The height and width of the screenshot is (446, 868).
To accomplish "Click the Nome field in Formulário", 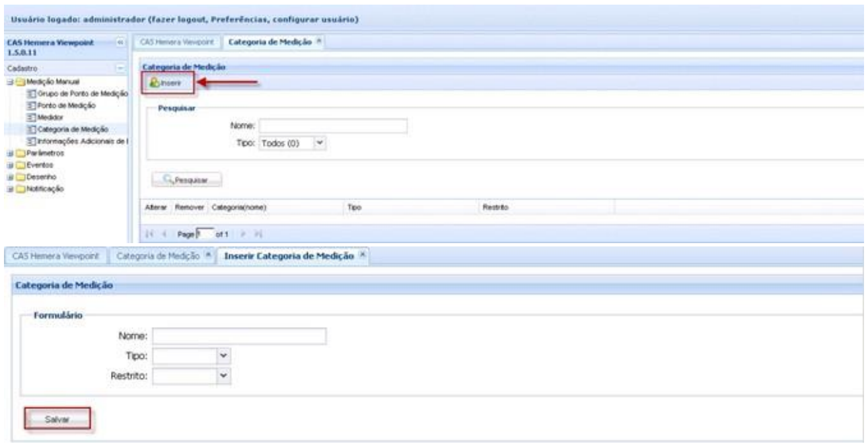I will tap(239, 337).
